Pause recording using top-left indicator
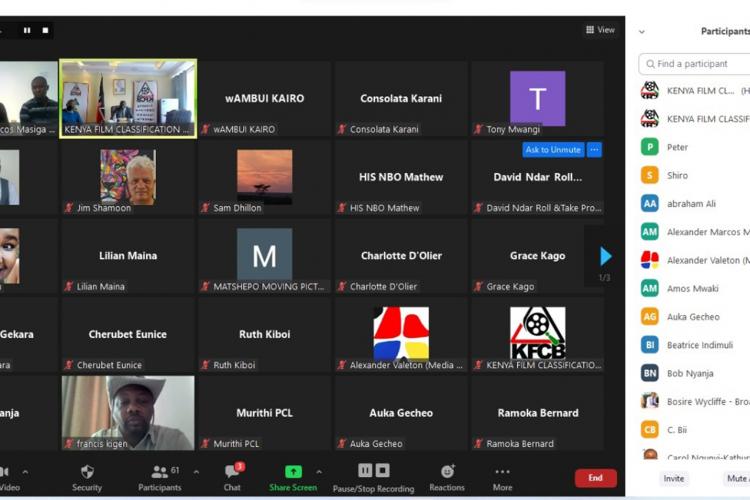750x500 pixels. (27, 30)
